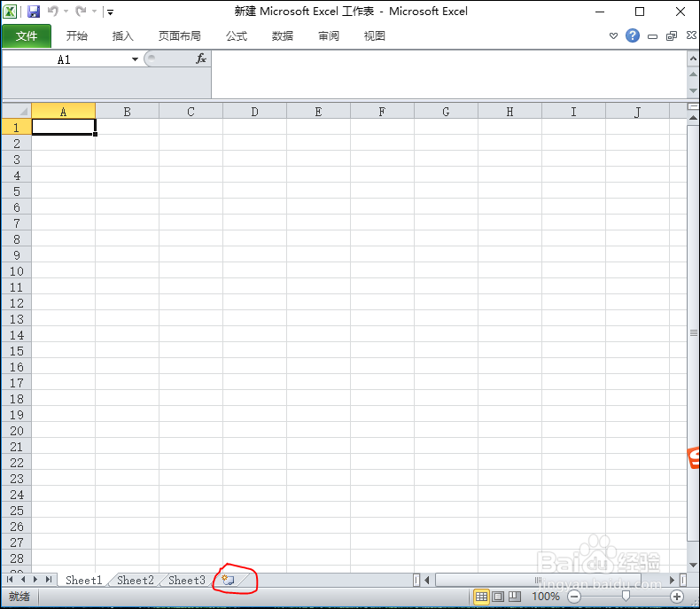Restore the workbook window inside Excel

point(672,35)
